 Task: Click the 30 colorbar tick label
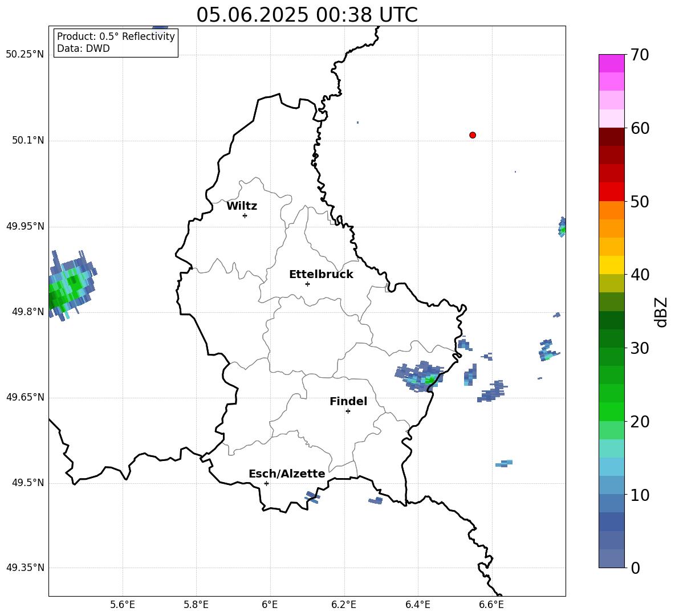639,348
